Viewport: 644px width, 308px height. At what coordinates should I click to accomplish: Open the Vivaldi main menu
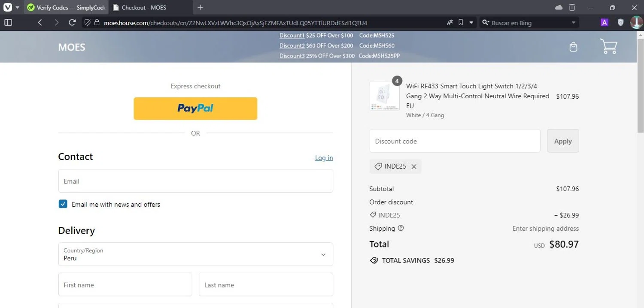tap(8, 7)
